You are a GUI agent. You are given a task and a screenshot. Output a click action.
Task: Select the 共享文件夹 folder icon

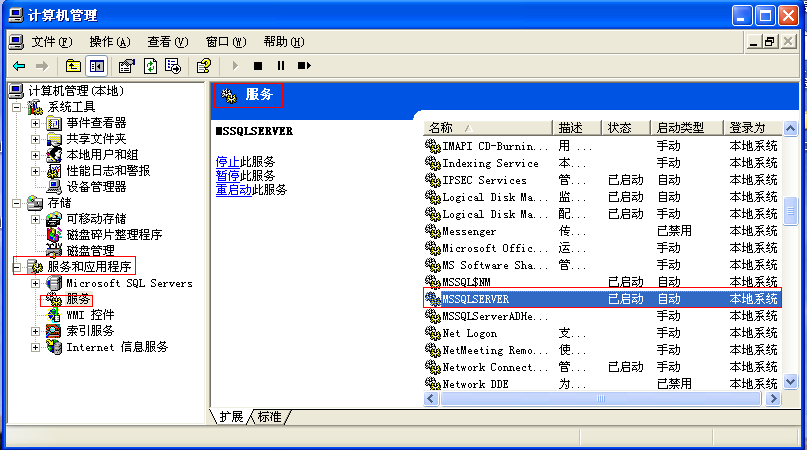point(54,139)
